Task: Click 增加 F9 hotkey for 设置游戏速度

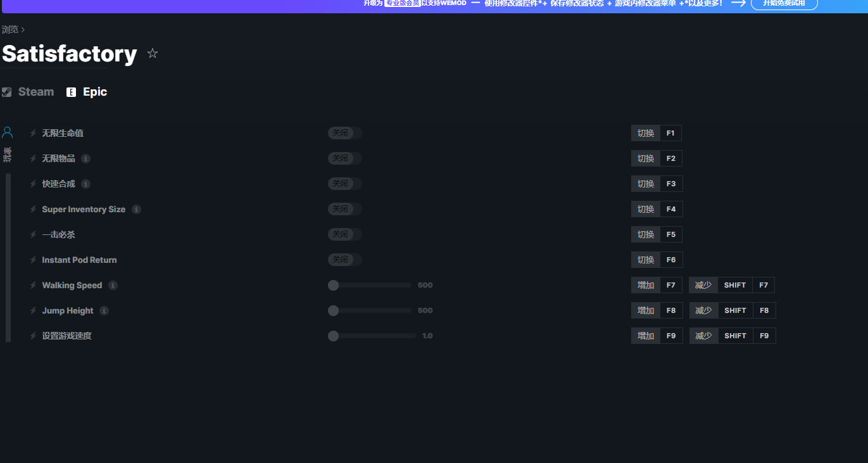Action: pyautogui.click(x=657, y=336)
